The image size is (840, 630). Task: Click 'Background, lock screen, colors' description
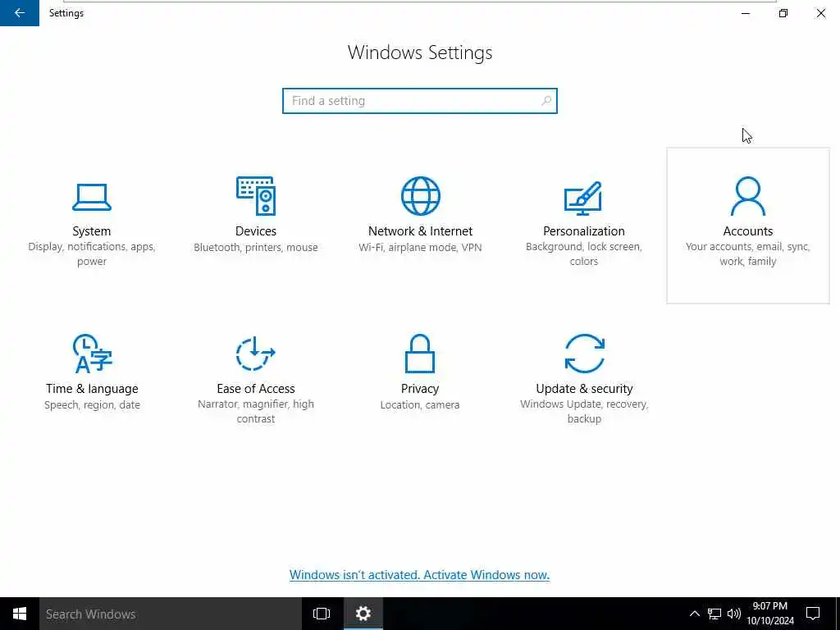584,254
